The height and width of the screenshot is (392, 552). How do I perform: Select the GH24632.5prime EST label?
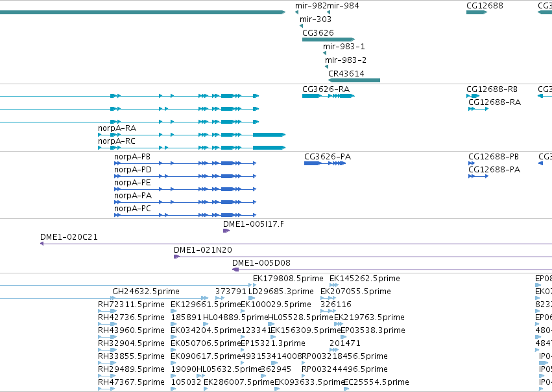146,292
